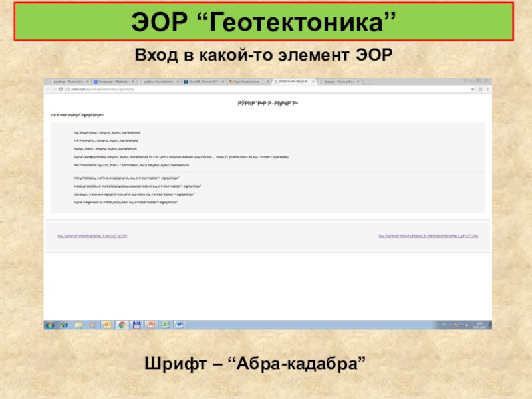Open the Chrome menu at toolbar right
This screenshot has width=532, height=399.
(487, 88)
